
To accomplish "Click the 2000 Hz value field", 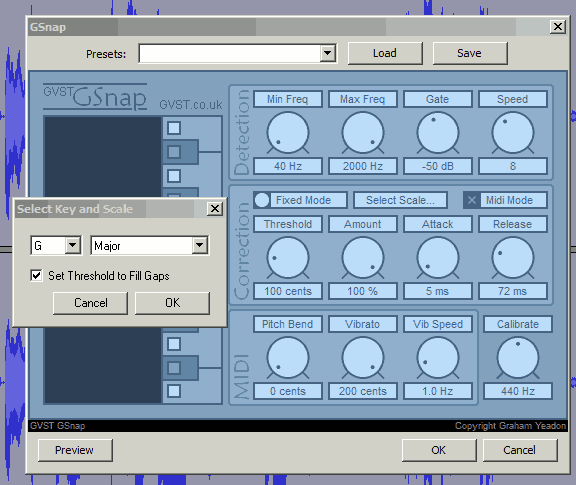I will pyautogui.click(x=363, y=166).
